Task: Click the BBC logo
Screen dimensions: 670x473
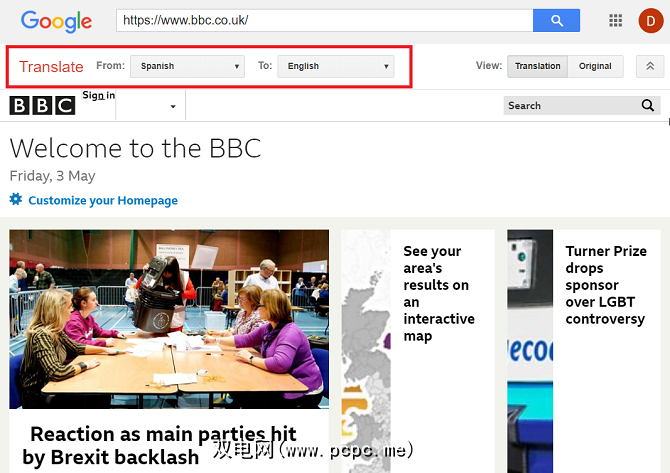Action: coord(42,105)
